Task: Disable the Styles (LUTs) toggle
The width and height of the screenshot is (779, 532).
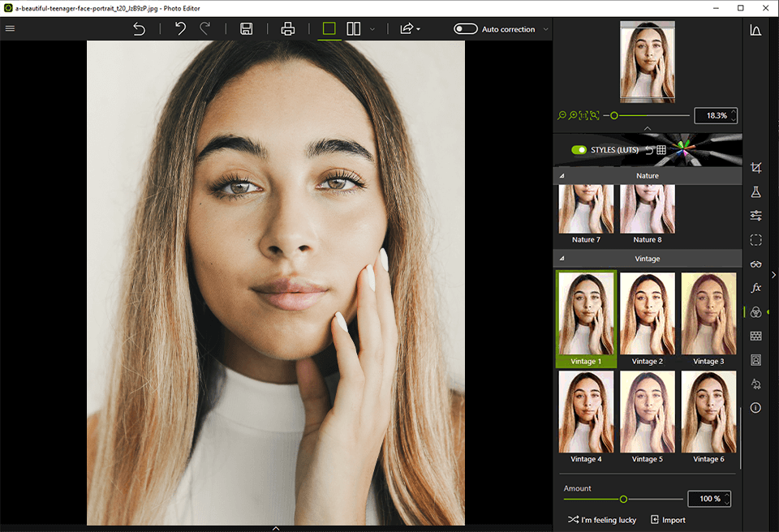Action: (579, 150)
